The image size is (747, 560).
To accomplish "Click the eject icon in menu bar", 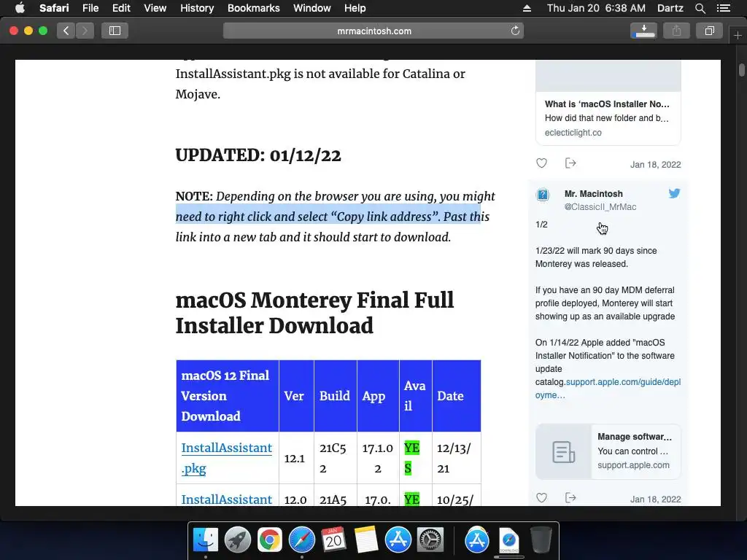I will point(527,8).
